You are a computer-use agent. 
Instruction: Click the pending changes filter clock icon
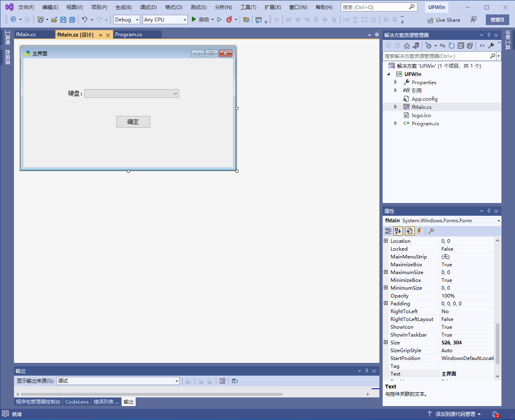tap(429, 46)
